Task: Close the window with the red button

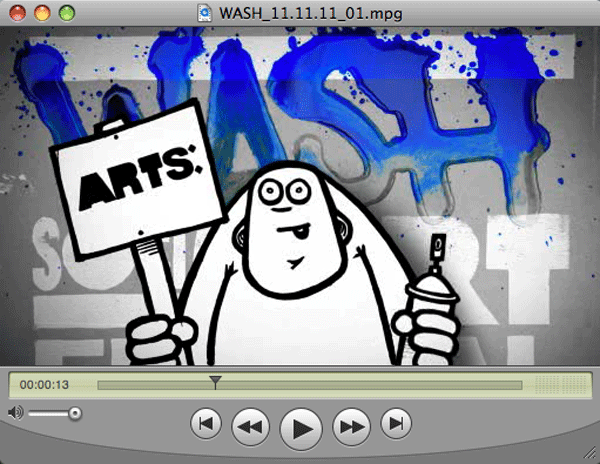Action: 18,13
